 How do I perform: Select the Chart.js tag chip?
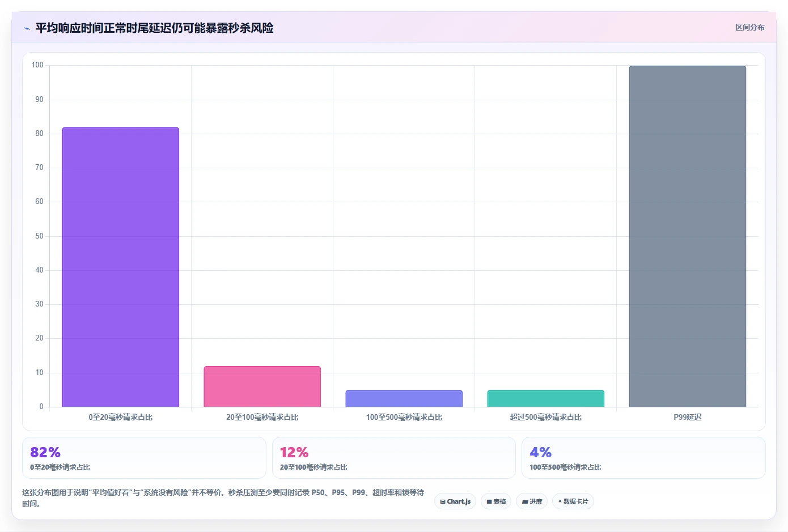(455, 501)
